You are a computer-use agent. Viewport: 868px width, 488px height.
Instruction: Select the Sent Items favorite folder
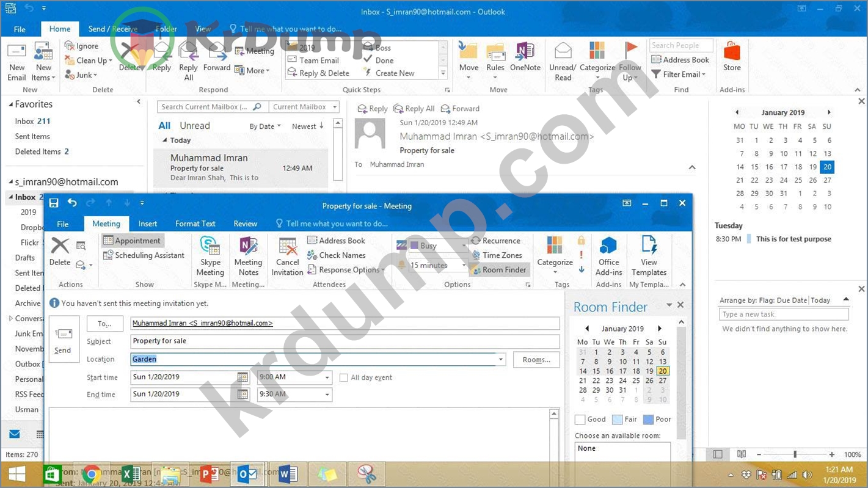[x=32, y=136]
